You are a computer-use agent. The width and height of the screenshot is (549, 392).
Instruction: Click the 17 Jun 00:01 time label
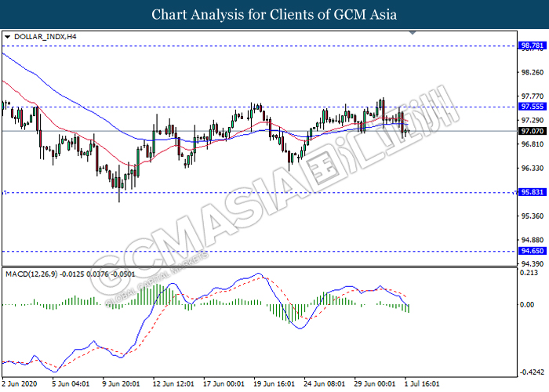tap(224, 384)
